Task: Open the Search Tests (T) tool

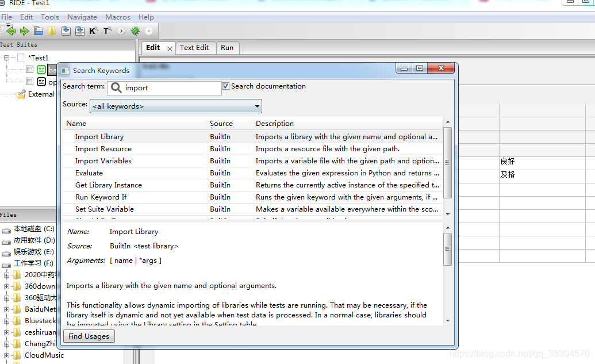Action: (x=108, y=31)
